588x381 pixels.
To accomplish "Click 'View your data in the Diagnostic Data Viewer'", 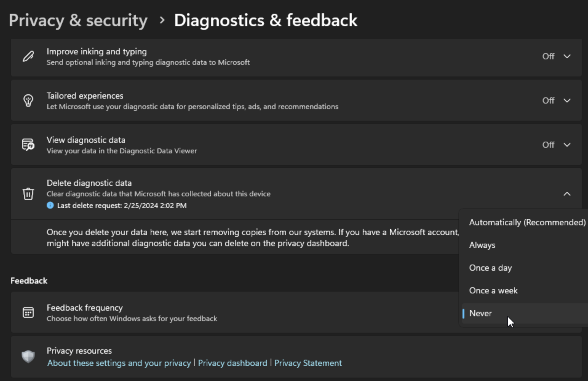I will (122, 151).
